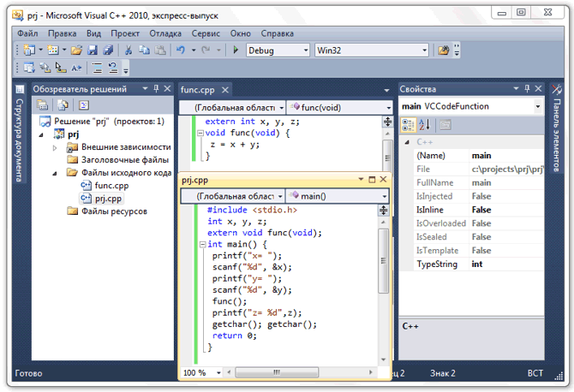Open the Правка menu
574x392 pixels.
click(63, 33)
